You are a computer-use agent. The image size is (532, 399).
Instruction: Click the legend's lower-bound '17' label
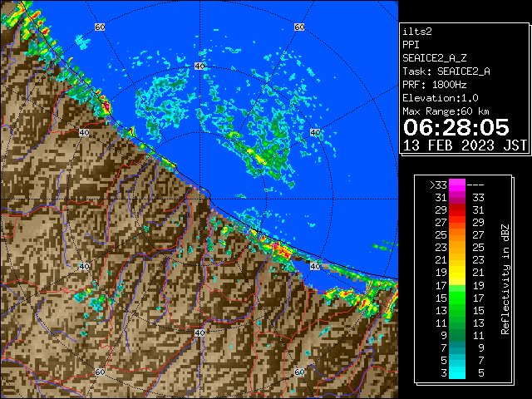coord(441,285)
